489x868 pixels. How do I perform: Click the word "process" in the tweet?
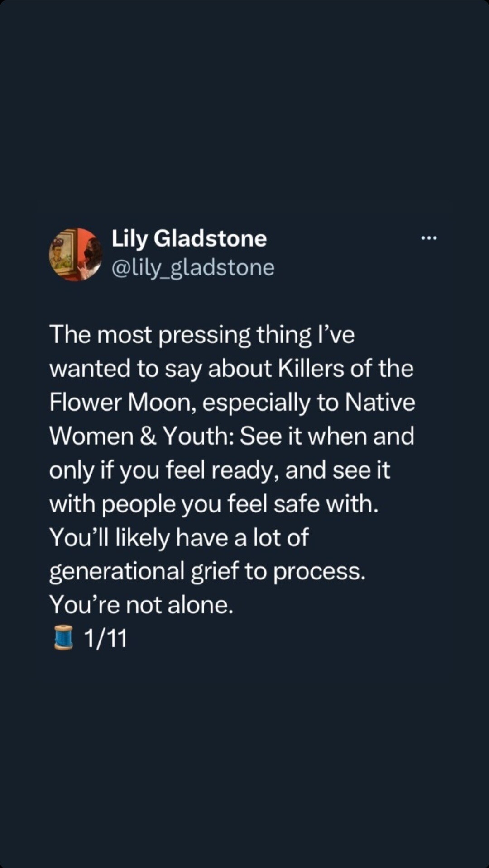click(x=318, y=572)
